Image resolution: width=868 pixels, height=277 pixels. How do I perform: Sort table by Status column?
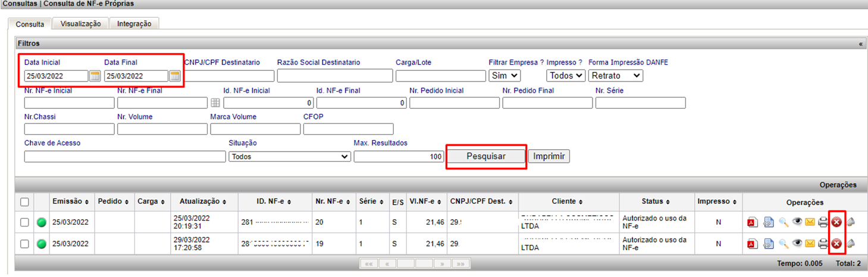(656, 202)
